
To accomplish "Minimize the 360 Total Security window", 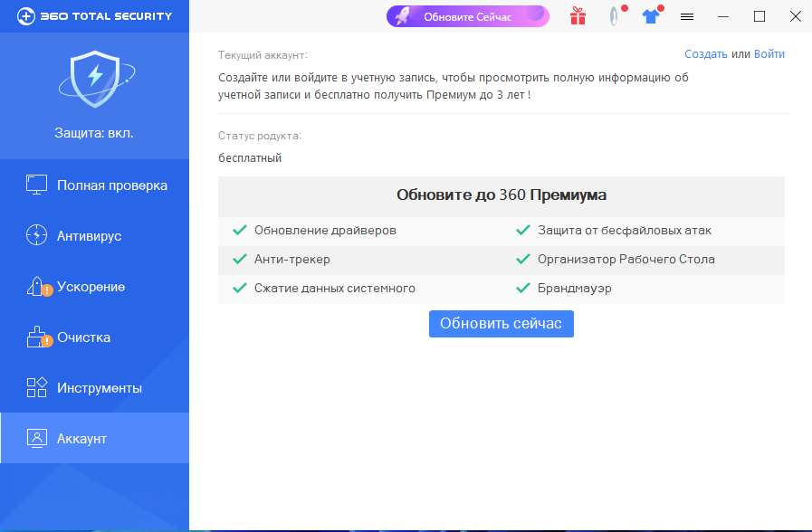I will (x=723, y=17).
